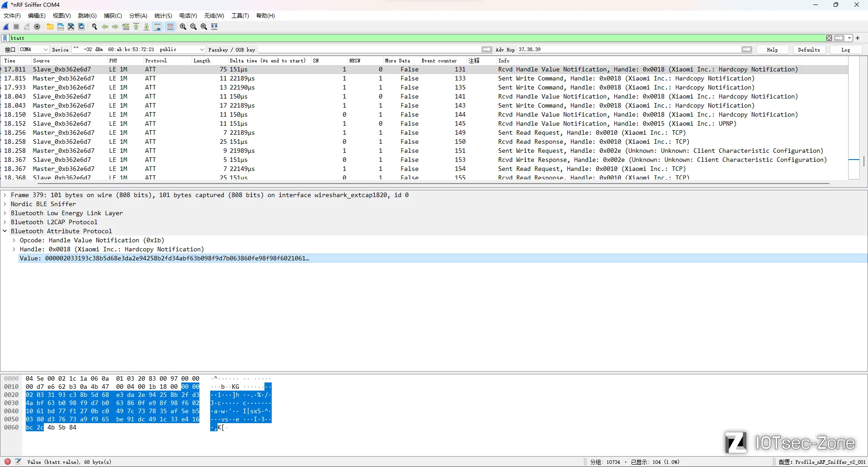
Task: Click the Adv Hop input field
Action: (x=629, y=49)
